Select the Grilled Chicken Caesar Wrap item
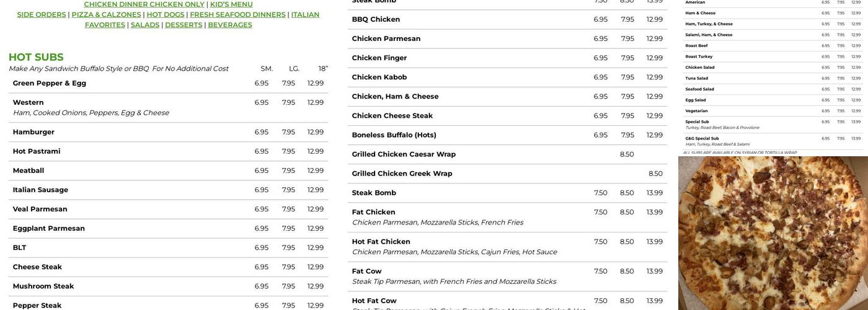This screenshot has height=310, width=868. pyautogui.click(x=404, y=154)
